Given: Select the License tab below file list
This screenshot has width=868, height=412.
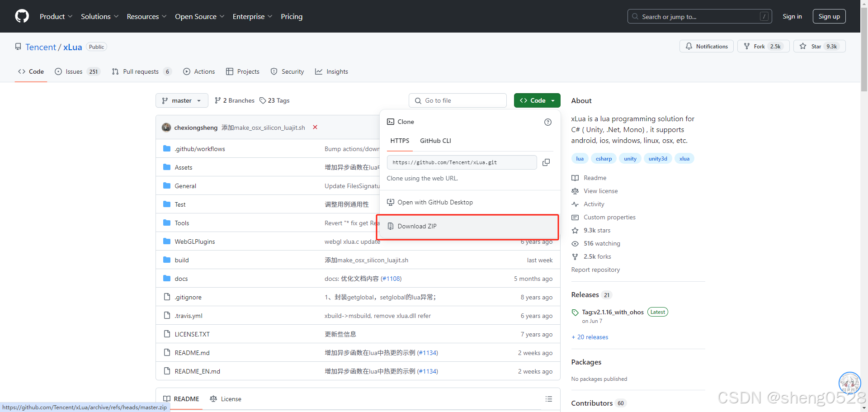Looking at the screenshot, I should tap(226, 399).
